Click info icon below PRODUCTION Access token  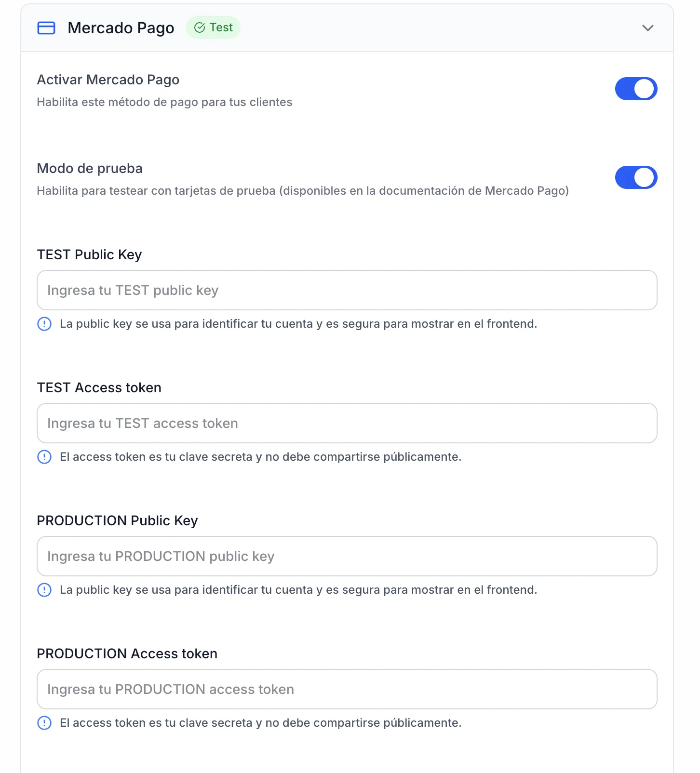click(44, 723)
